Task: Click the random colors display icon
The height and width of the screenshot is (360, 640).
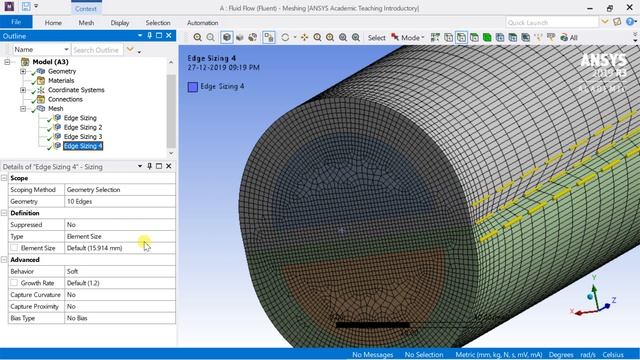Action: 253,38
